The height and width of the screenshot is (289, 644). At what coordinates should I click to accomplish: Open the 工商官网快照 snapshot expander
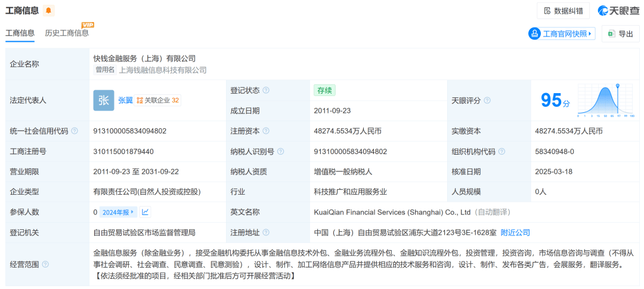[x=562, y=34]
